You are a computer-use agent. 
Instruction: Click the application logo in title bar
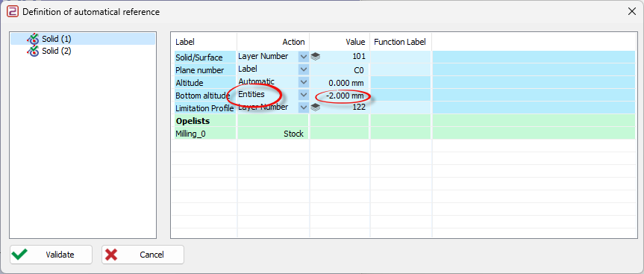point(13,12)
